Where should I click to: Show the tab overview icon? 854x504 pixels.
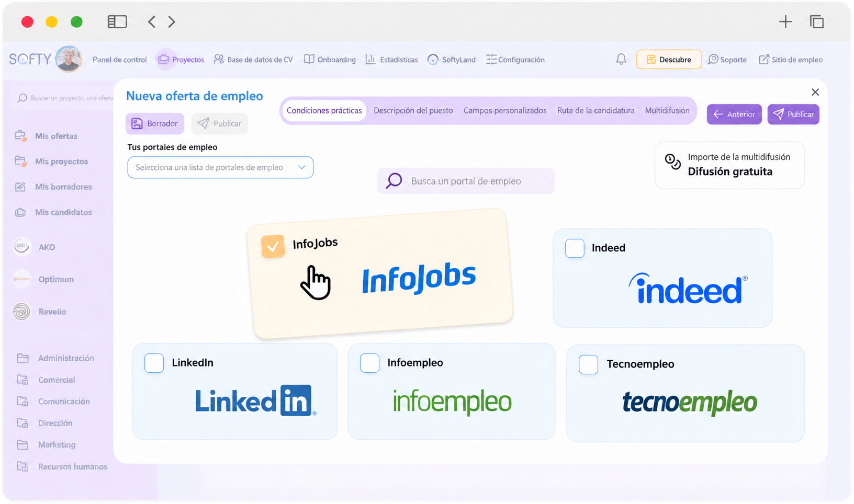point(817,21)
